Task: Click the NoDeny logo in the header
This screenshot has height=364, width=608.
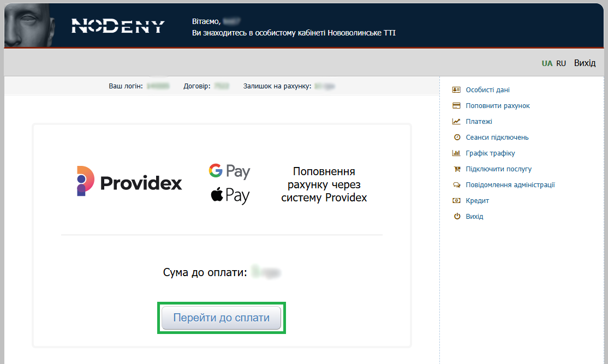Action: (x=118, y=26)
